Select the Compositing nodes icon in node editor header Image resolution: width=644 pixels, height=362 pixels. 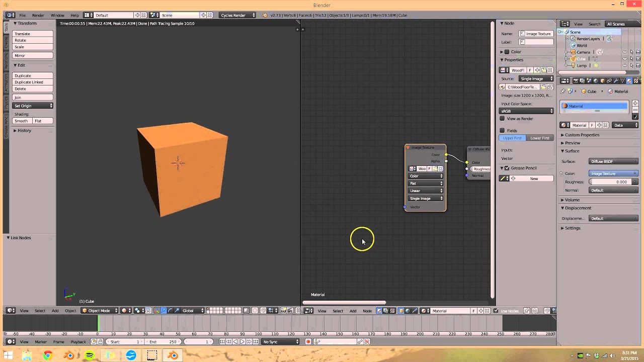tap(385, 311)
